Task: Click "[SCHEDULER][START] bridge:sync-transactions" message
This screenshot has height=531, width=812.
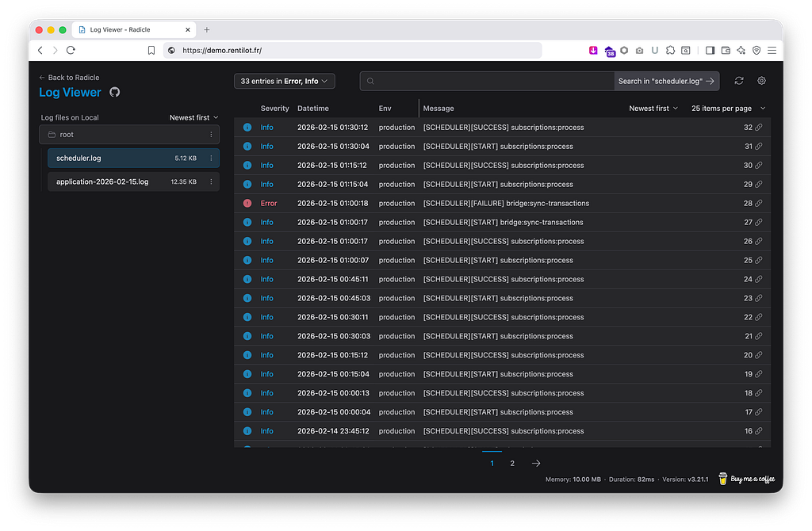Action: point(503,222)
